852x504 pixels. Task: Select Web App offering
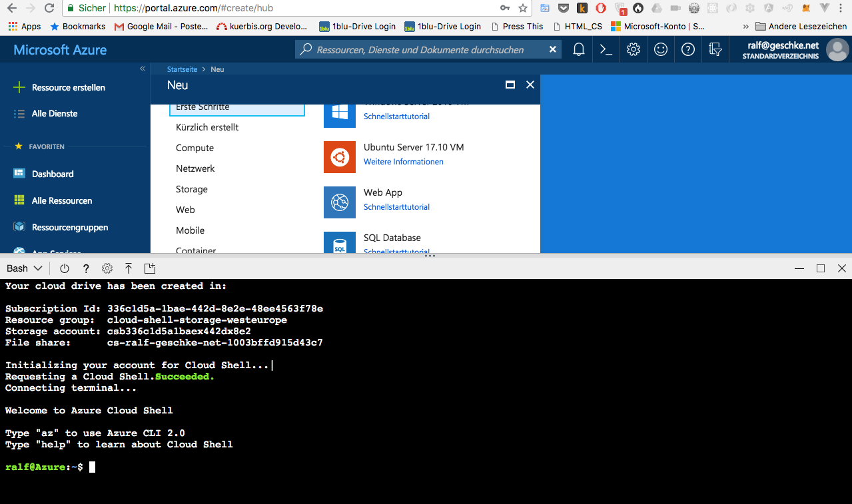coord(383,192)
